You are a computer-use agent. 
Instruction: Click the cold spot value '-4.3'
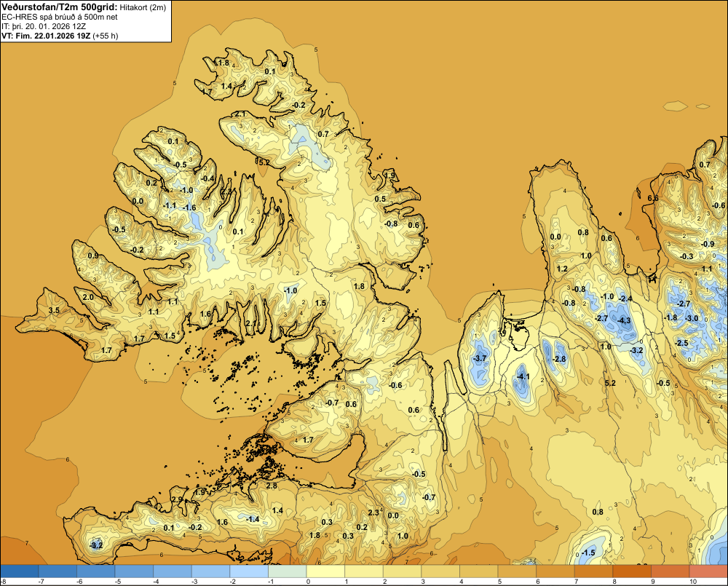[624, 320]
